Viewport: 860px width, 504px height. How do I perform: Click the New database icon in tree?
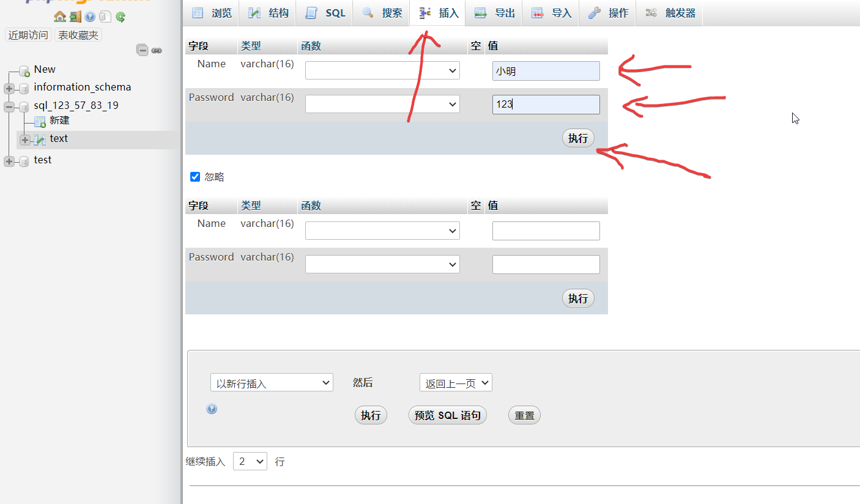24,70
